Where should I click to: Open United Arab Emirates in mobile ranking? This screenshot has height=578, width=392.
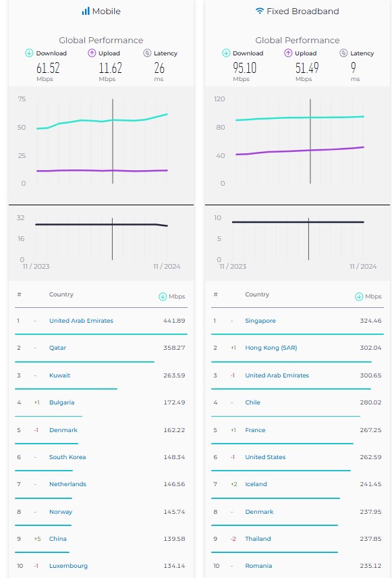[x=81, y=321]
